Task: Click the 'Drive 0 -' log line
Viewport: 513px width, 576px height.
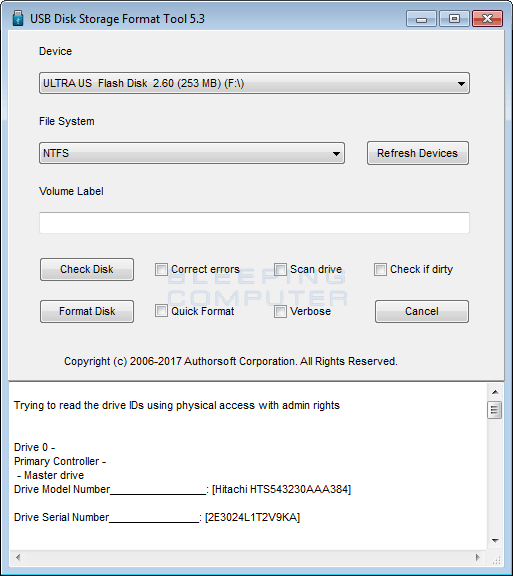Action: point(34,447)
